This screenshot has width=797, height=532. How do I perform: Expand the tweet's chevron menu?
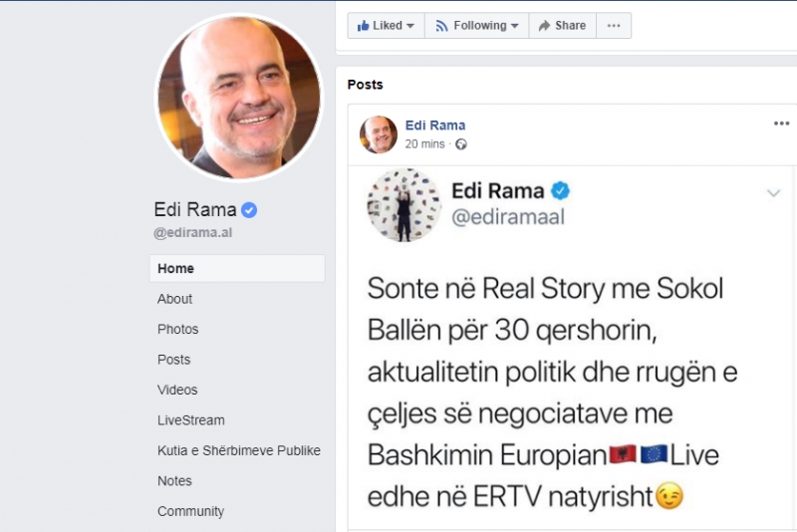tap(774, 192)
